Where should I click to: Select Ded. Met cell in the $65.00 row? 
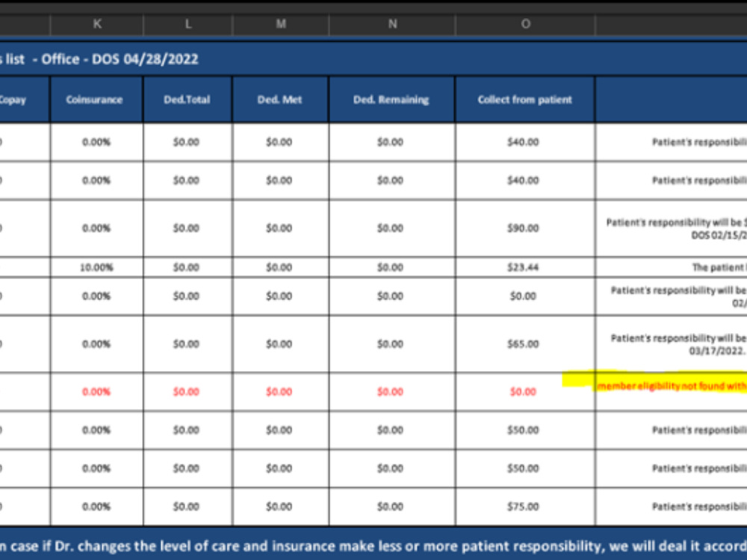[281, 343]
